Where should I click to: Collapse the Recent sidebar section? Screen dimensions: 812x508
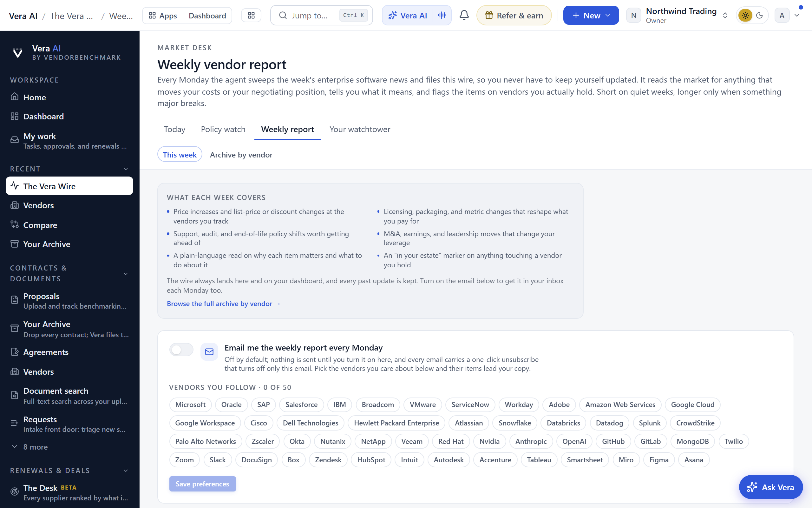click(x=126, y=169)
